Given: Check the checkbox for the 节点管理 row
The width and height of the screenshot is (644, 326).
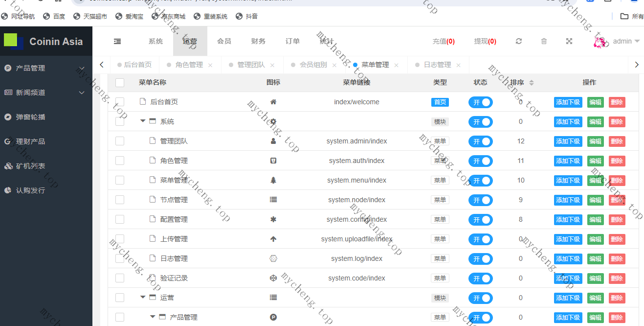Looking at the screenshot, I should [120, 200].
